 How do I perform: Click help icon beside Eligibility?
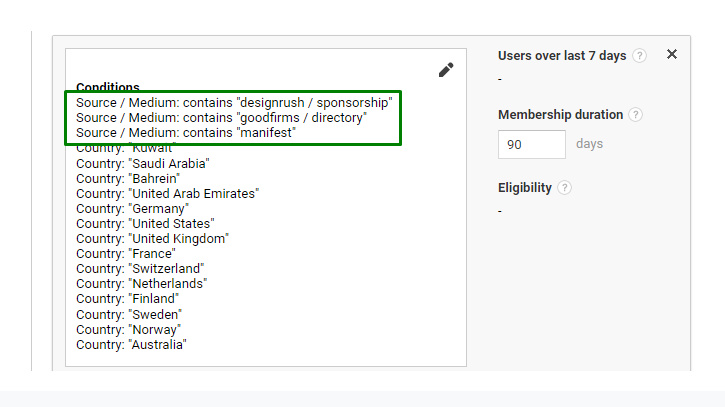565,188
